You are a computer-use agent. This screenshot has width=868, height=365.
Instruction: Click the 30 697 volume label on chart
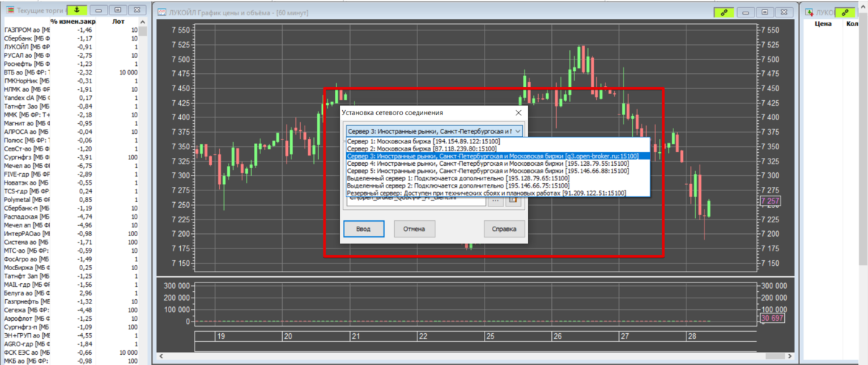(772, 319)
